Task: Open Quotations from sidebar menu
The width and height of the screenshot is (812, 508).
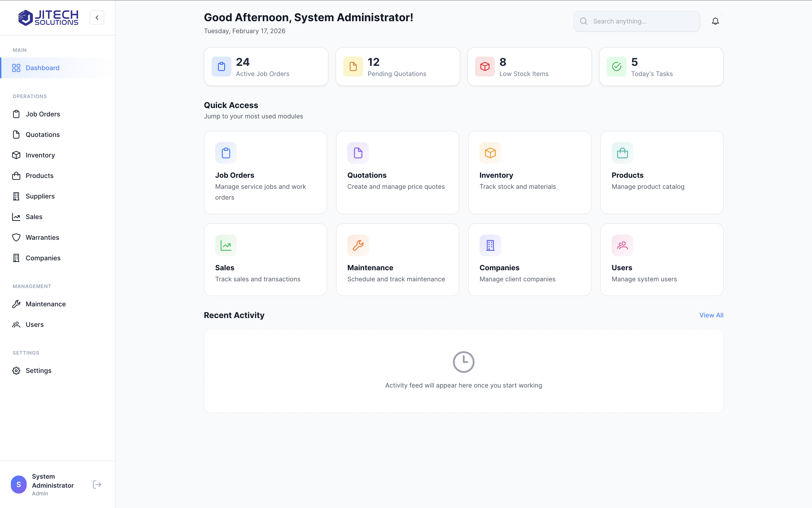Action: pyautogui.click(x=58, y=135)
